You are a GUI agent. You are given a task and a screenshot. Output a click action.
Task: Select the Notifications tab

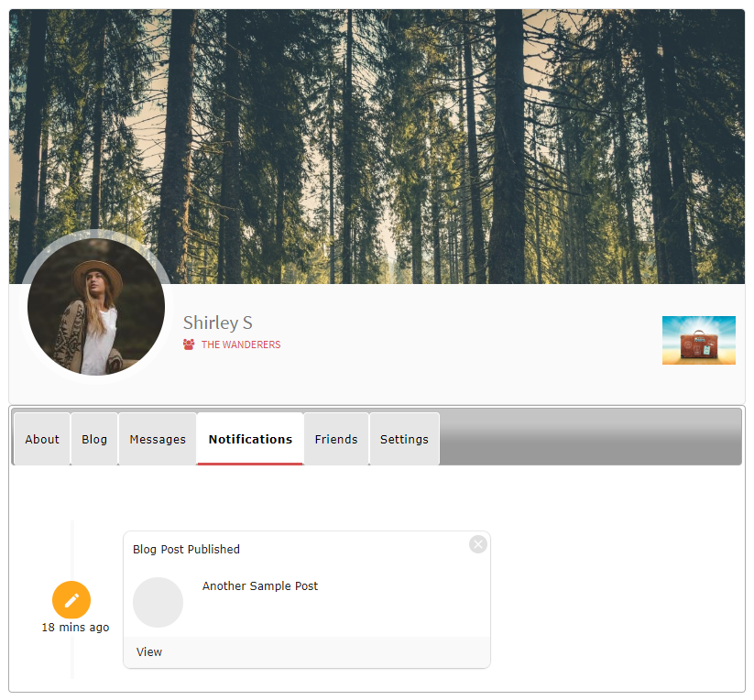point(250,439)
